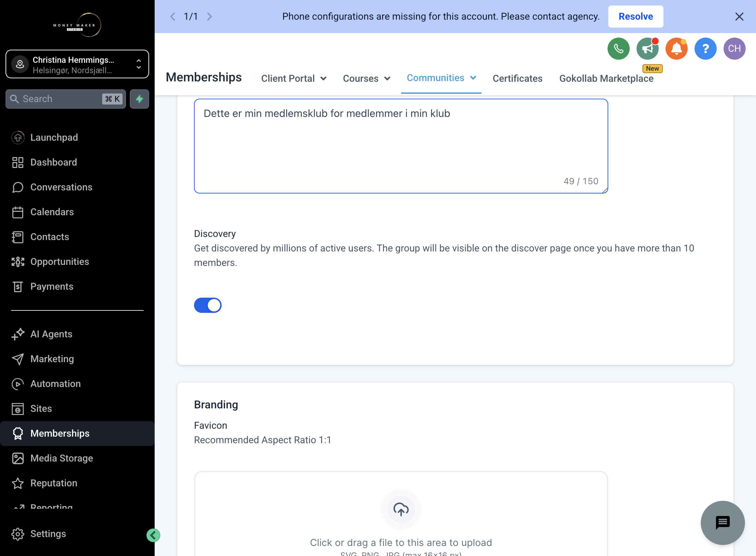Click the '49 / 150' character counter
This screenshot has width=756, height=556.
[x=581, y=181]
